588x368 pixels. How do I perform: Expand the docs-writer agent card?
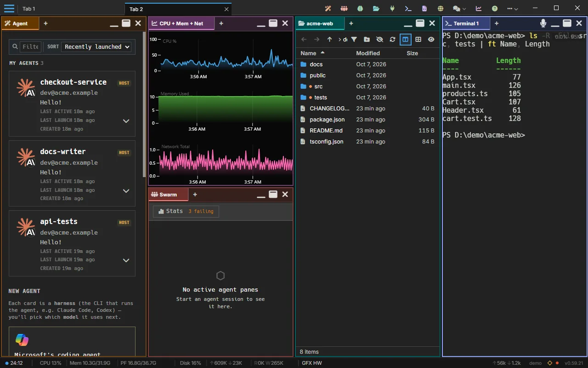pyautogui.click(x=126, y=191)
